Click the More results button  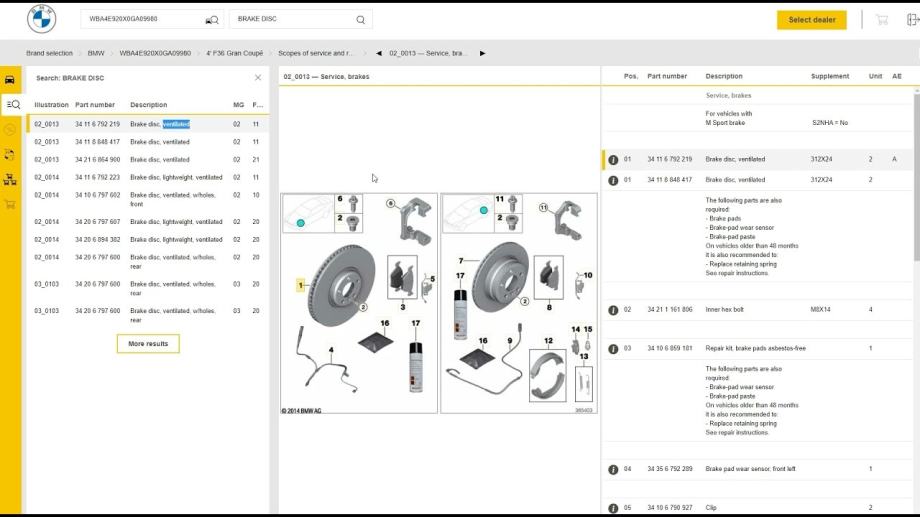pyautogui.click(x=148, y=344)
